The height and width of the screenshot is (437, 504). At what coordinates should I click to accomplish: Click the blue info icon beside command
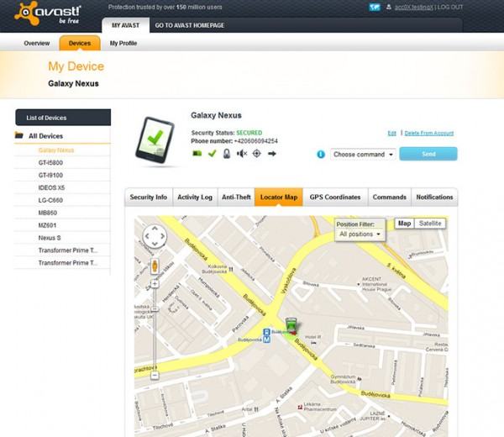(x=321, y=155)
